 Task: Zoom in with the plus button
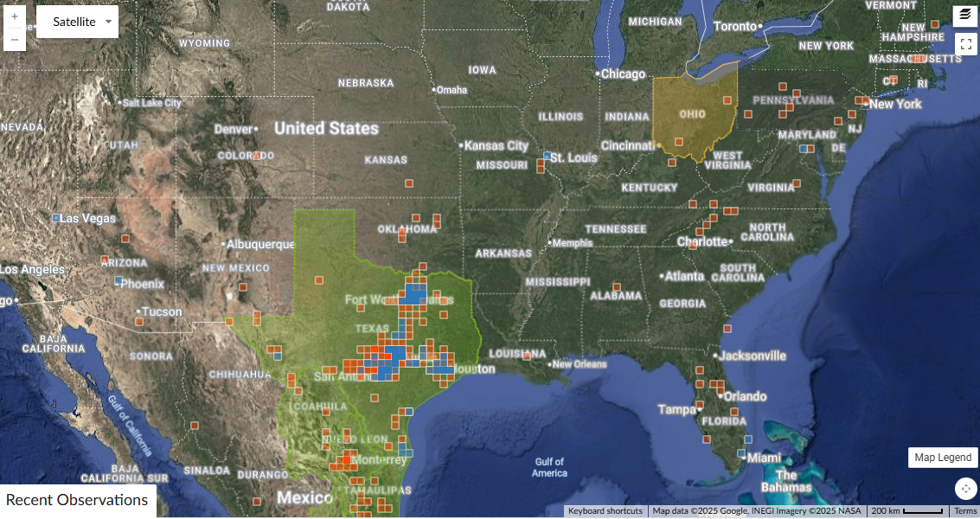[x=15, y=16]
